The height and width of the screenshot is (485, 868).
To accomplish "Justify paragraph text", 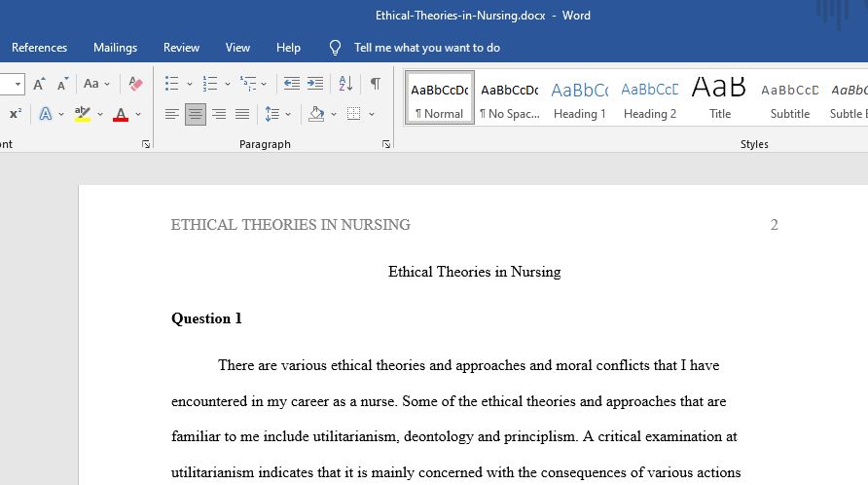I will (242, 114).
